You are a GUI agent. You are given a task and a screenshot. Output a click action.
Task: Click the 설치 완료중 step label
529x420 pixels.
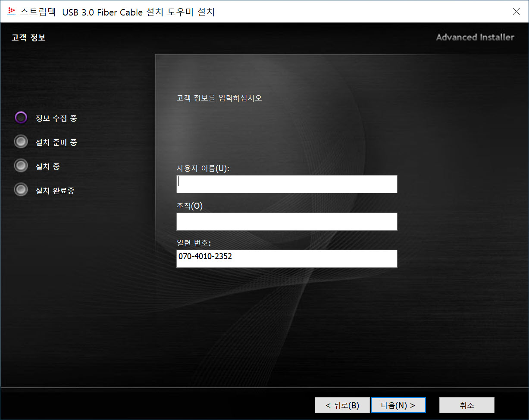(55, 191)
